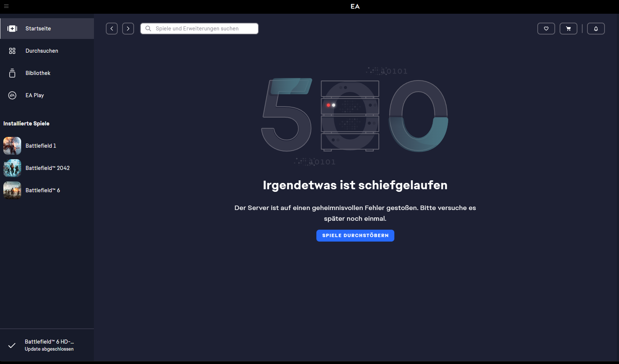The image size is (619, 364).
Task: Select EA Play in the sidebar
Action: pos(35,95)
